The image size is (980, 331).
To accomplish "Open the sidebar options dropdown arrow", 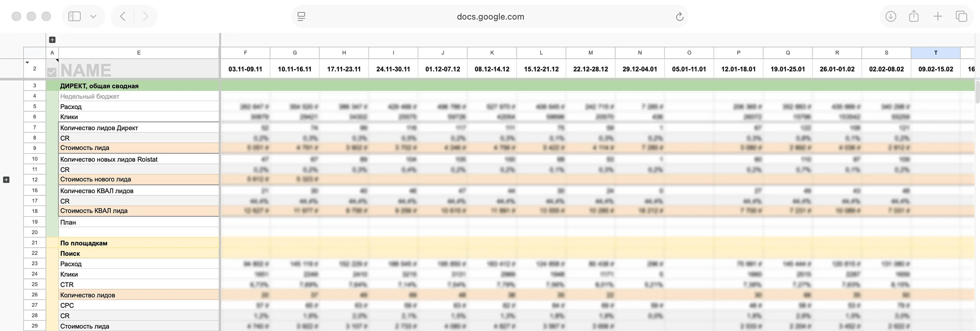I will [93, 16].
